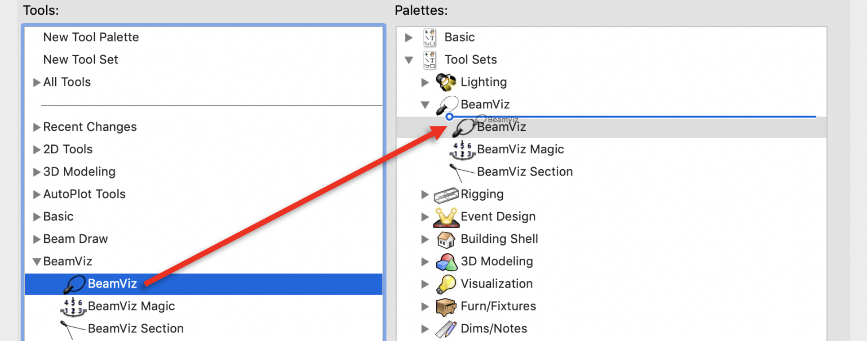Viewport: 868px width, 341px height.
Task: Click the BeamViz Section icon in the Tools list
Action: pos(73,330)
